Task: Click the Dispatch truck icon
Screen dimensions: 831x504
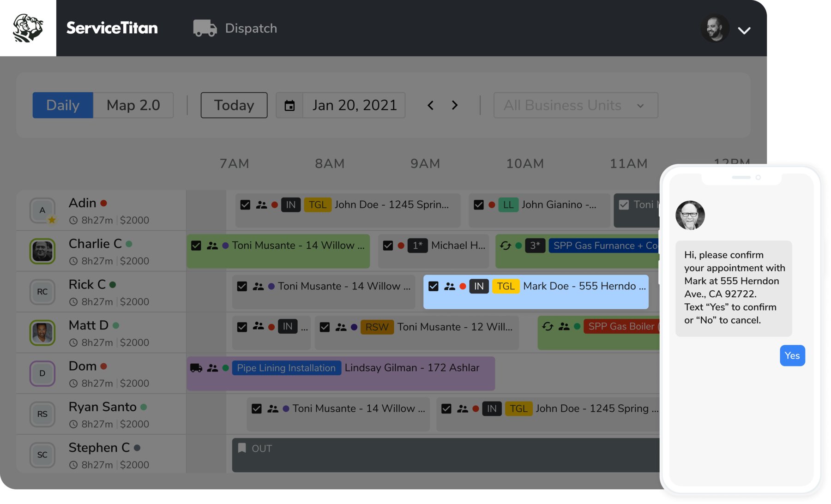Action: pyautogui.click(x=205, y=28)
